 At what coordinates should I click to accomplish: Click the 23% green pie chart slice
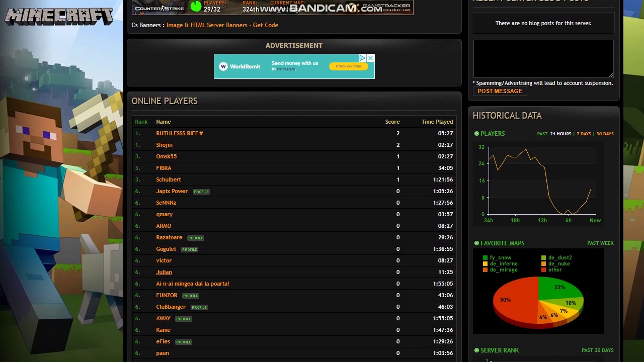[559, 288]
